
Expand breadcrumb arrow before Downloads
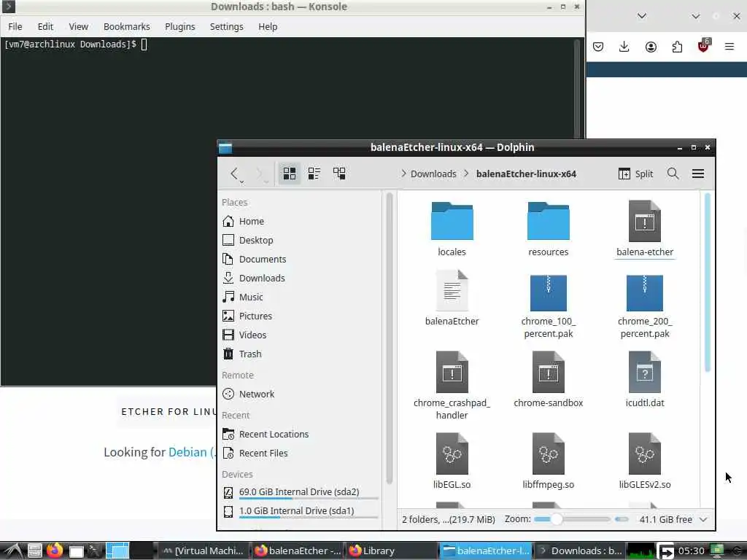click(x=403, y=174)
